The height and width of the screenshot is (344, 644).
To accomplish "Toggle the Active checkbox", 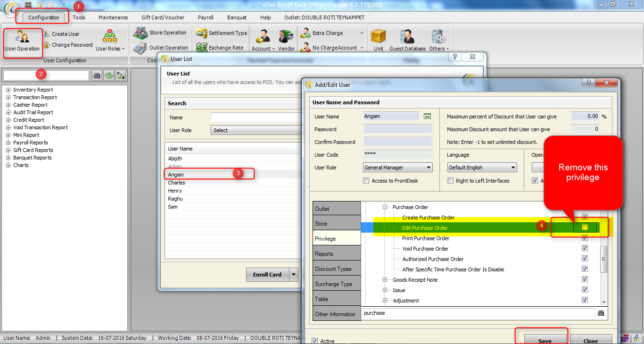I will point(315,341).
